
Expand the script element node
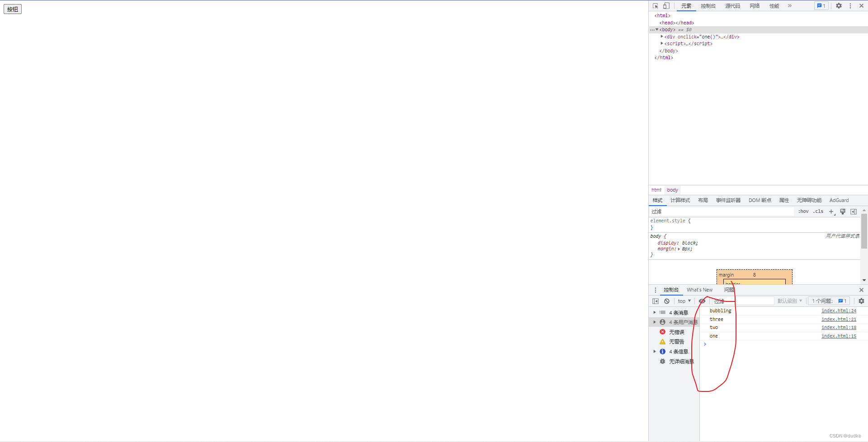pyautogui.click(x=662, y=43)
